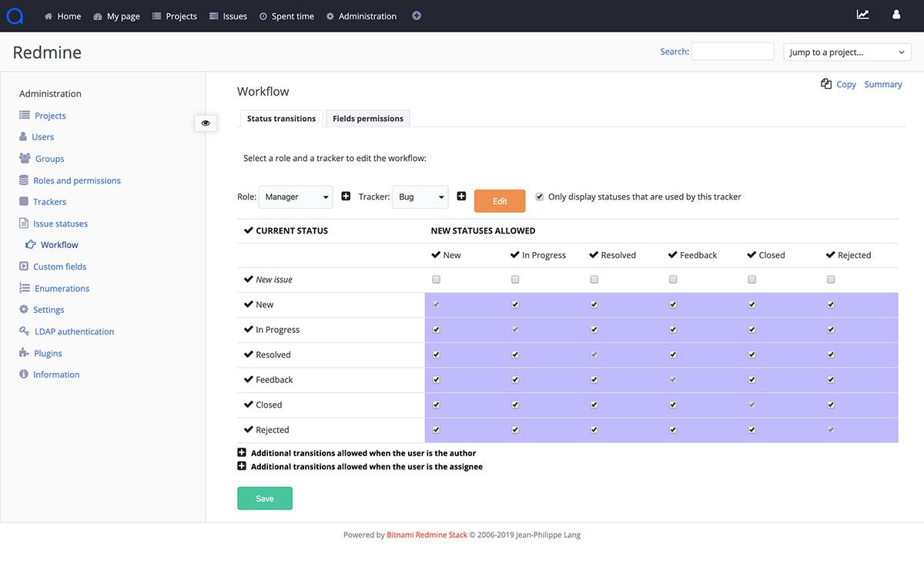
Task: Uncheck Rejected to New transition
Action: (437, 430)
